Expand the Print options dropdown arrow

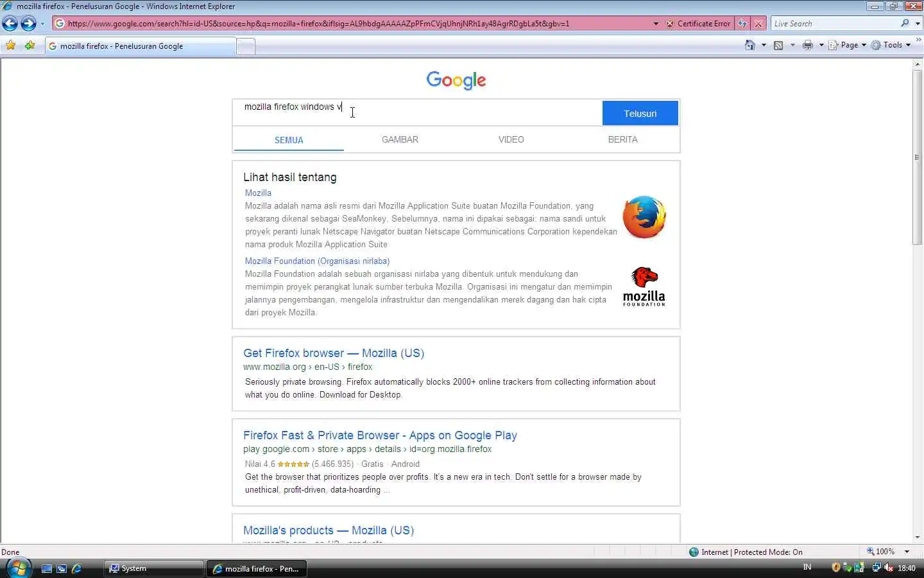[x=821, y=45]
